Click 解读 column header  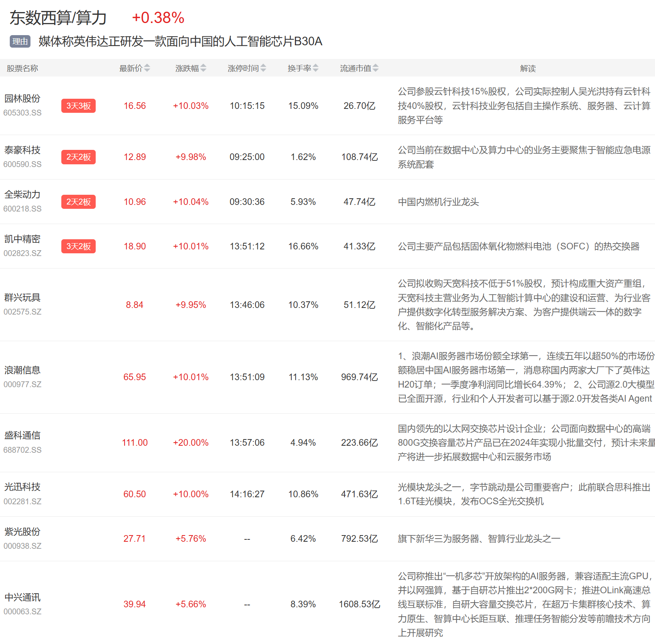pyautogui.click(x=528, y=68)
